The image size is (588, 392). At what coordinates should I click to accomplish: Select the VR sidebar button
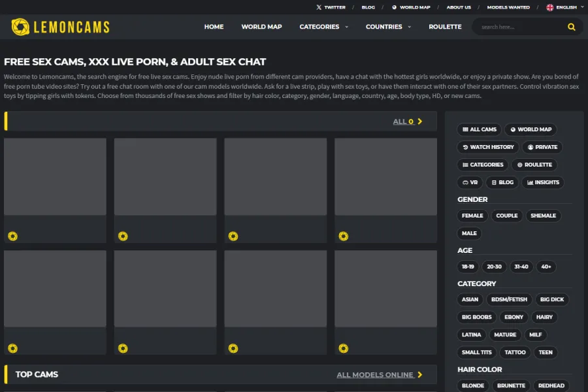(470, 182)
